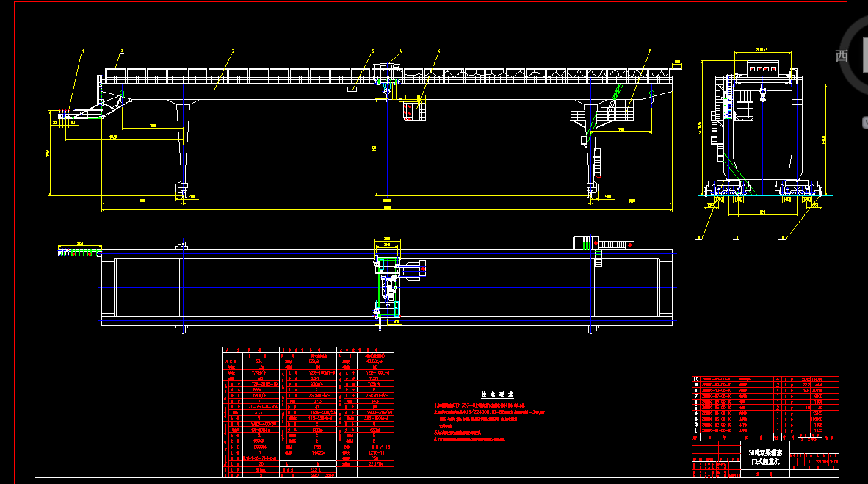Select the 11.5t value in parameter table
This screenshot has height=484, width=868.
click(x=259, y=366)
